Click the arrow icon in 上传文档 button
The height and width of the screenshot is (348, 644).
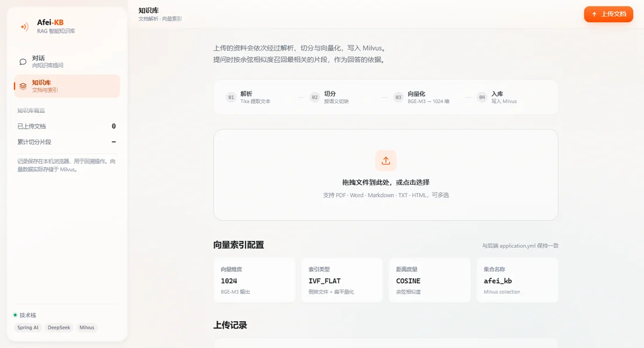pyautogui.click(x=594, y=15)
